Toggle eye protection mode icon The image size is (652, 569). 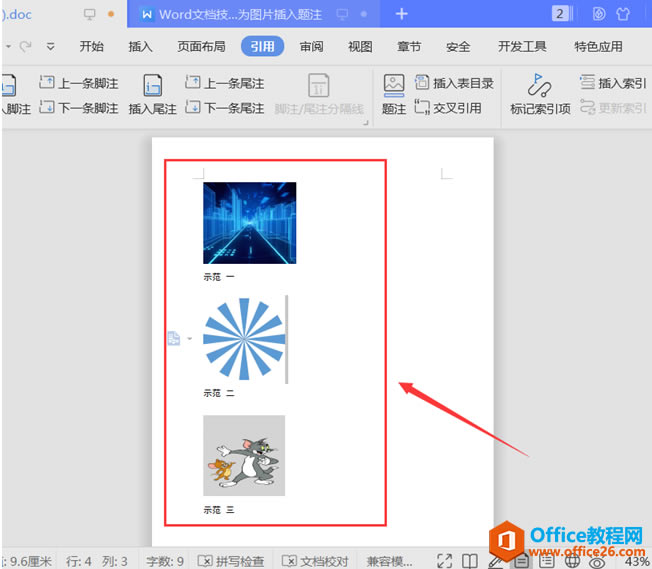click(597, 562)
